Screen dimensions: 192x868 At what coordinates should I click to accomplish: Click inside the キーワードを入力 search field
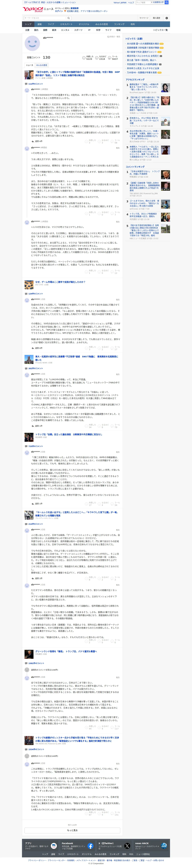pos(45,18)
